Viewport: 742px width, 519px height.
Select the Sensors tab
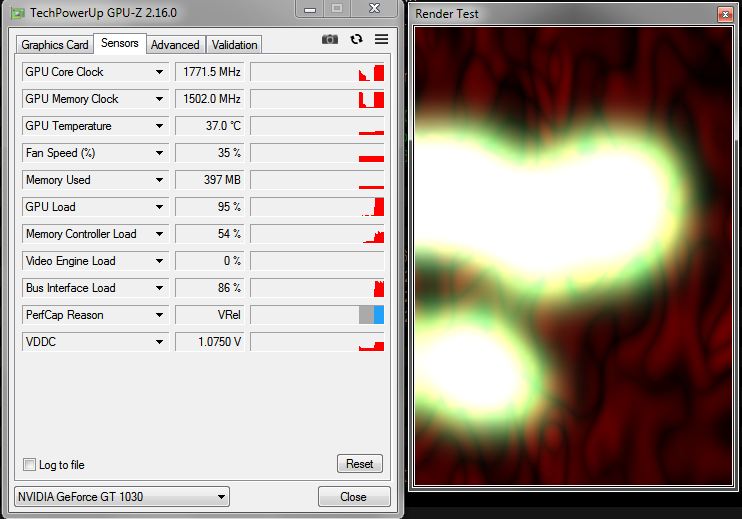pyautogui.click(x=120, y=43)
